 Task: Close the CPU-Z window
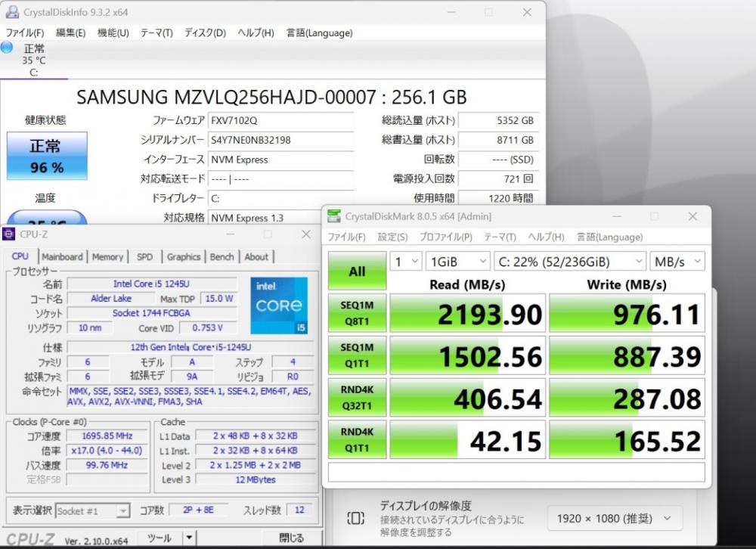[x=306, y=234]
